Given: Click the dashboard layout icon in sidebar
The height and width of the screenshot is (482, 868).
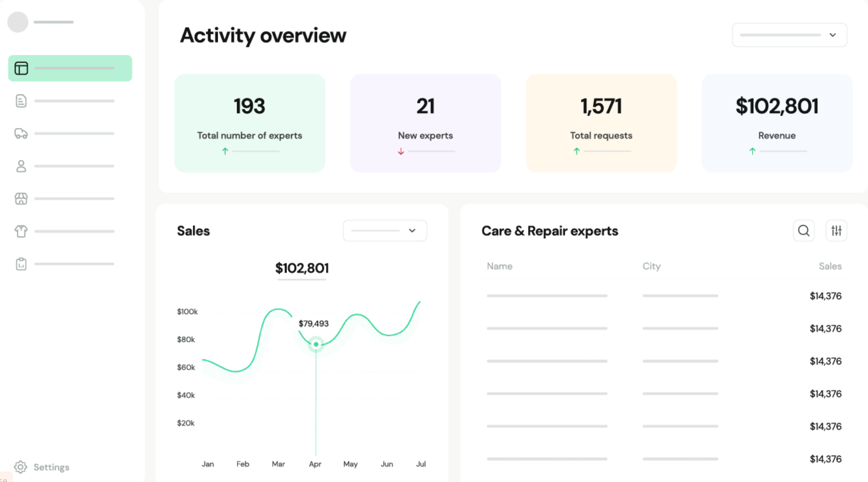Looking at the screenshot, I should (x=21, y=68).
